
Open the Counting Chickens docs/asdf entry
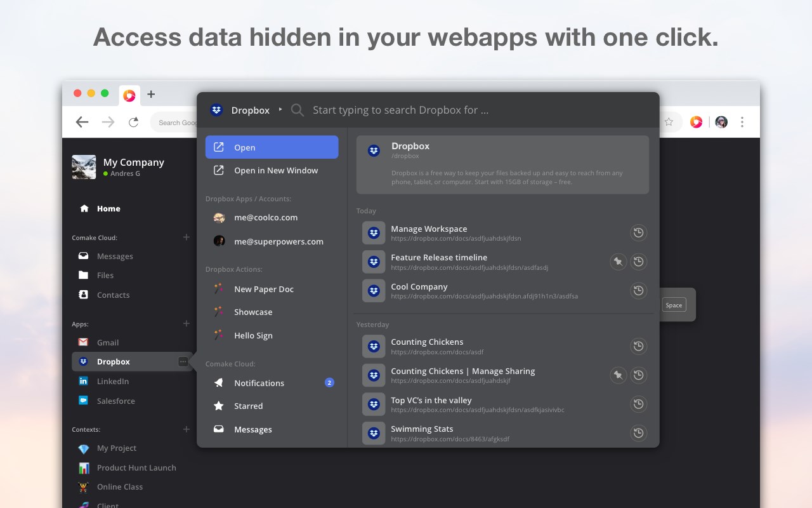pos(502,346)
